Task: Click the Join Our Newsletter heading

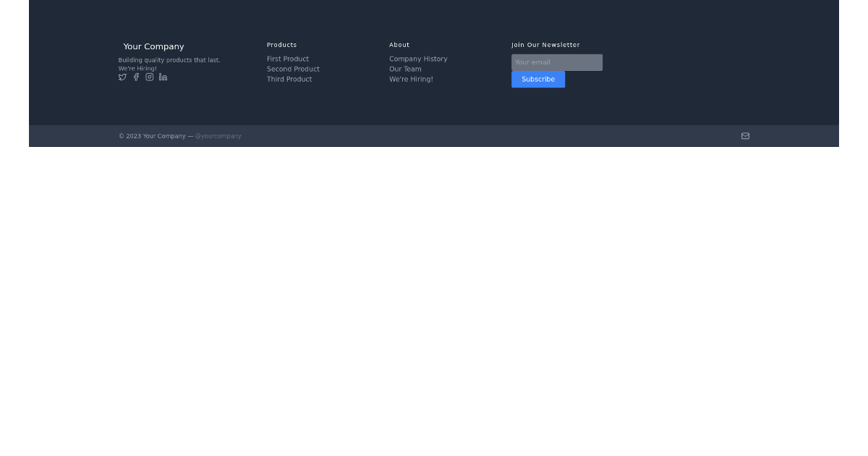Action: [x=545, y=44]
